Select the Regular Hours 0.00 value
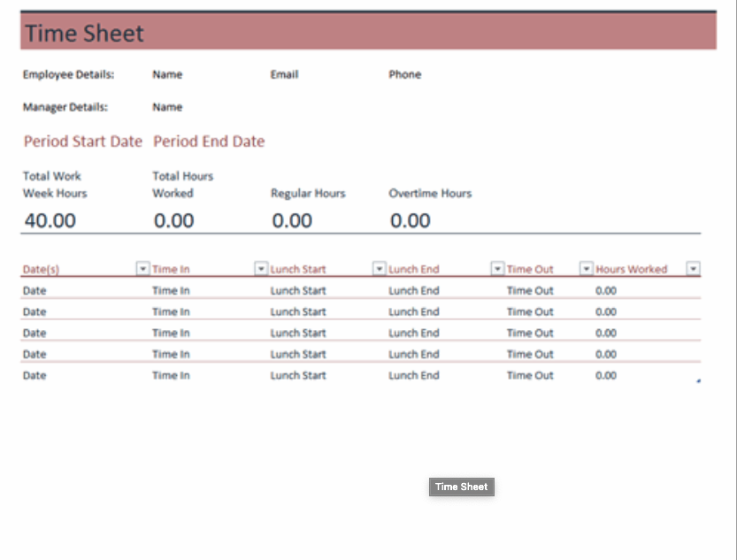737x560 pixels. point(291,220)
